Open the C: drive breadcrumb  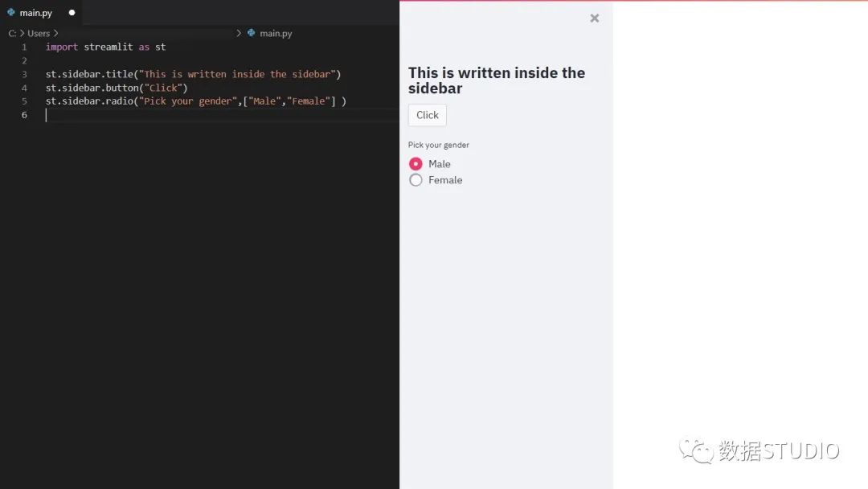tap(12, 33)
